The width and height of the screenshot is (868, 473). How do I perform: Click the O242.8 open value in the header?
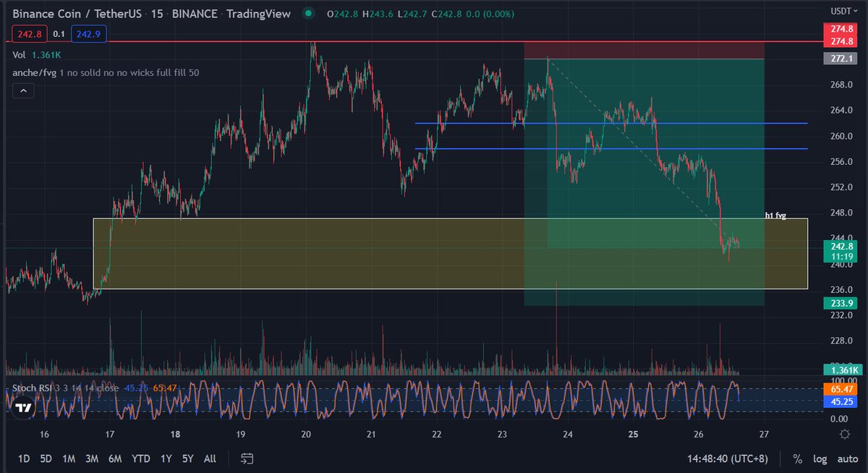(x=341, y=14)
